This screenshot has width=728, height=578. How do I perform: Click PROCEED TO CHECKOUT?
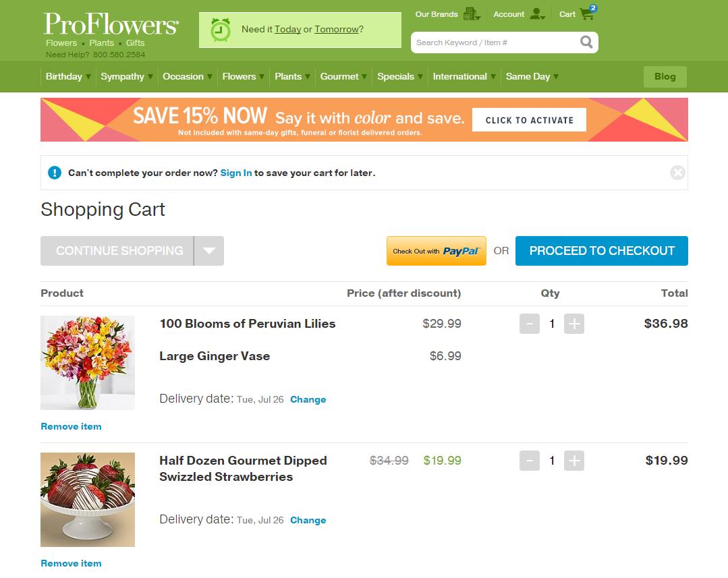pyautogui.click(x=601, y=250)
